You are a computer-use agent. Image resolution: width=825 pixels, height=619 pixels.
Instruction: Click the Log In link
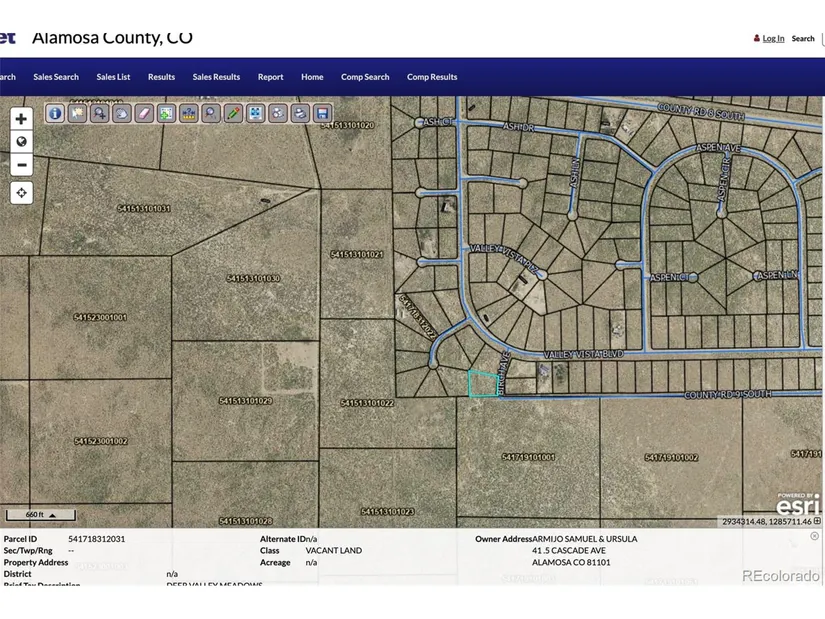pos(773,39)
